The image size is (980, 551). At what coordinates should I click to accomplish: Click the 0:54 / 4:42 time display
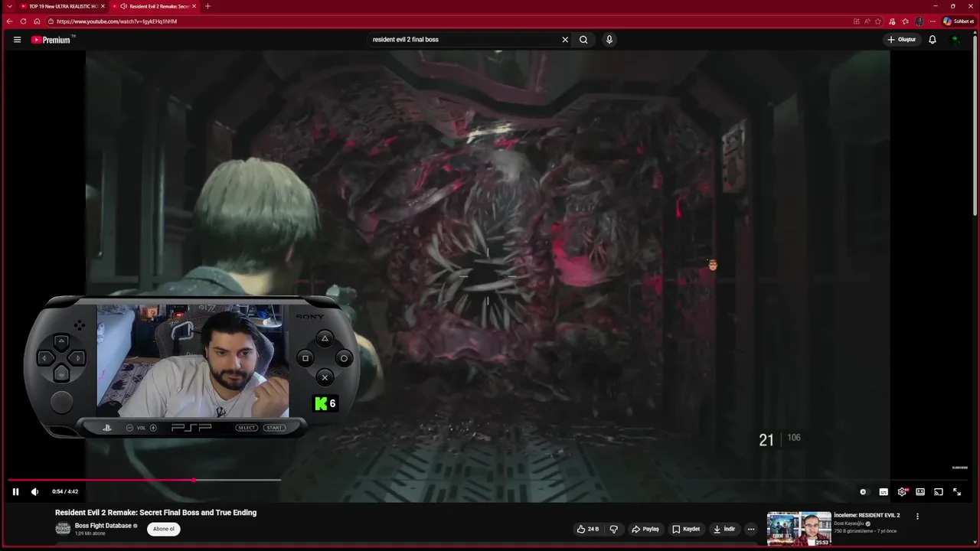[x=65, y=491]
